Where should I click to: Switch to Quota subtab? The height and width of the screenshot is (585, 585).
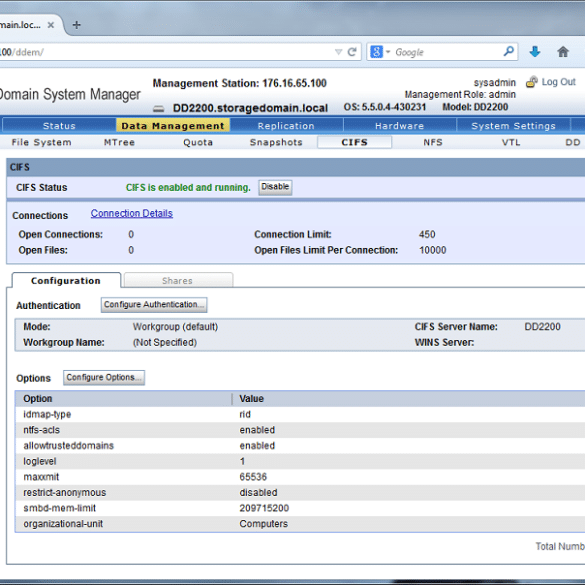[198, 142]
